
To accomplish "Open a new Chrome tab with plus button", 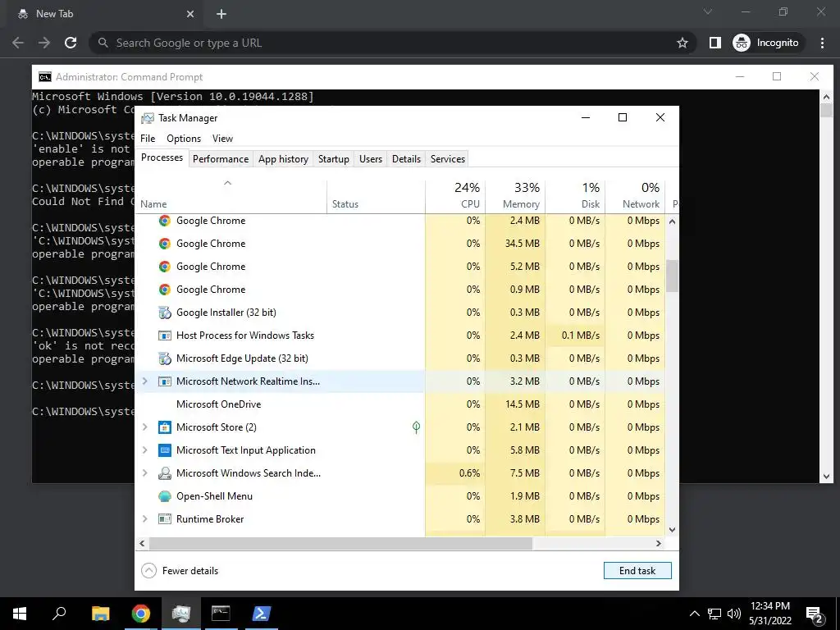I will point(221,14).
